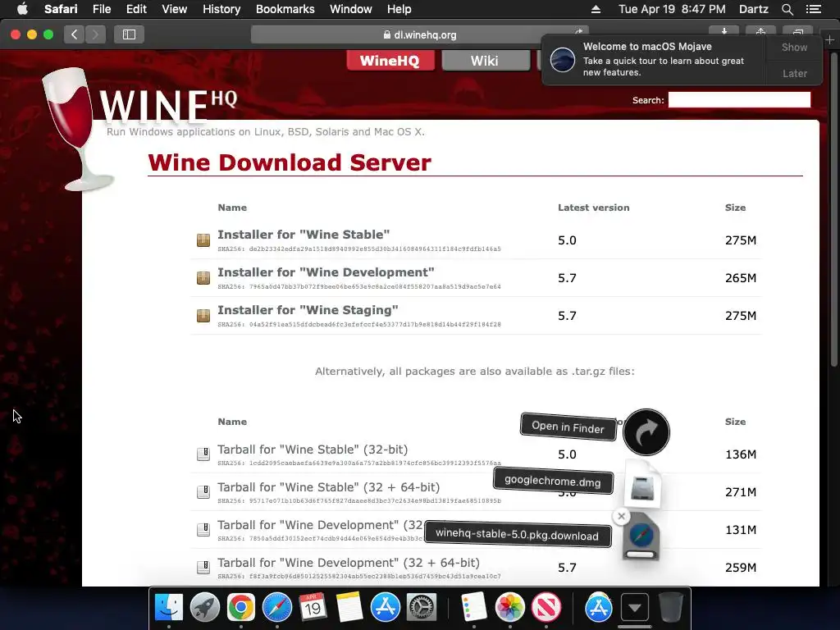Open the File menu
Screen dimensions: 840x630
pyautogui.click(x=102, y=9)
